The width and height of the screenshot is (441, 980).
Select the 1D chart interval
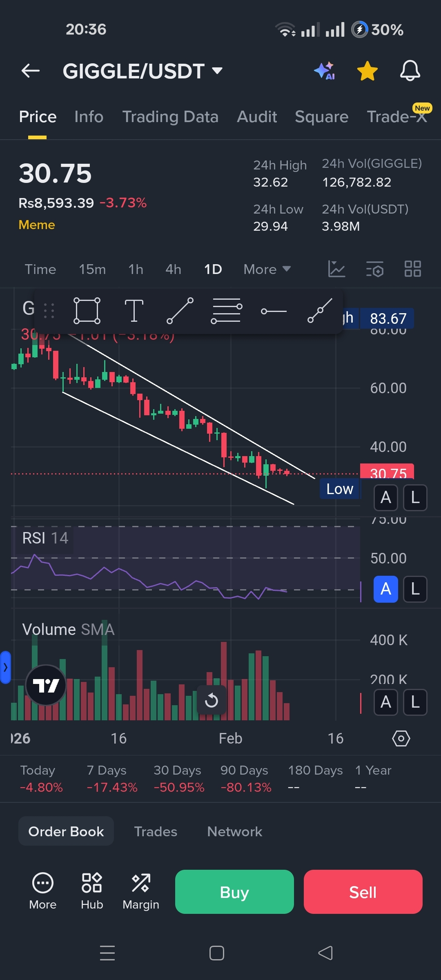pyautogui.click(x=213, y=269)
